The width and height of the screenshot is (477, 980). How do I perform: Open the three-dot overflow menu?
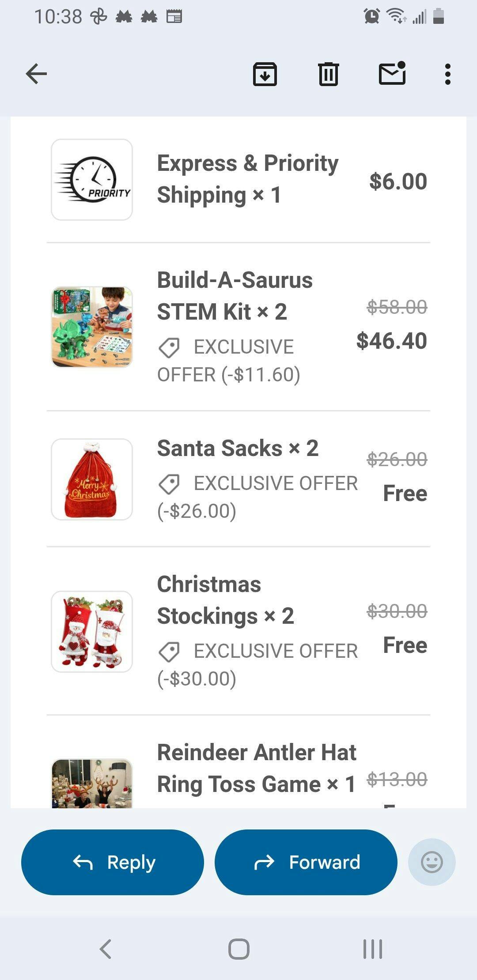coord(447,74)
